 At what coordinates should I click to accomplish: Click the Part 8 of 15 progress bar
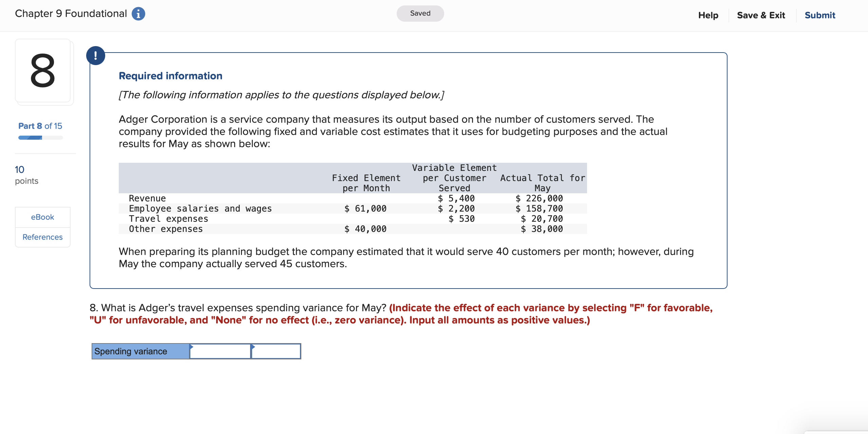click(x=40, y=137)
